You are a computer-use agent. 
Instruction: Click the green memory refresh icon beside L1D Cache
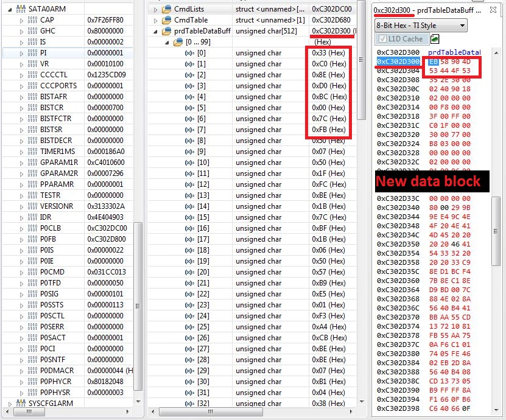click(x=435, y=39)
